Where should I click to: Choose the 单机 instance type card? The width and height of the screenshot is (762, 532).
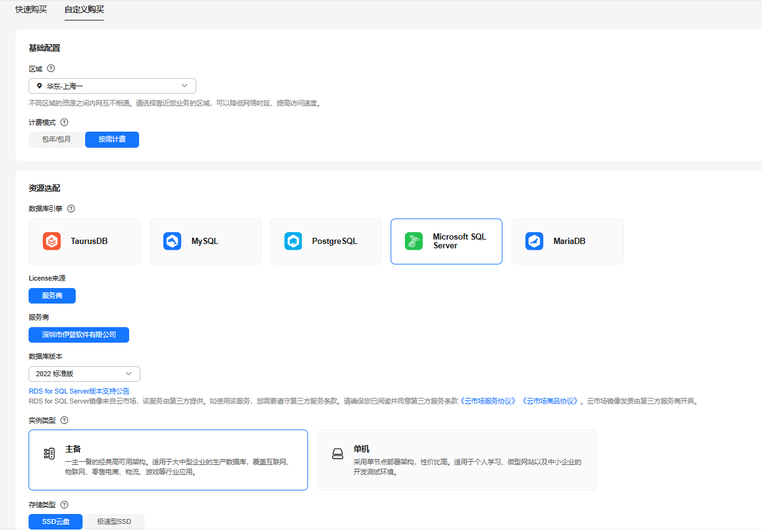(457, 460)
